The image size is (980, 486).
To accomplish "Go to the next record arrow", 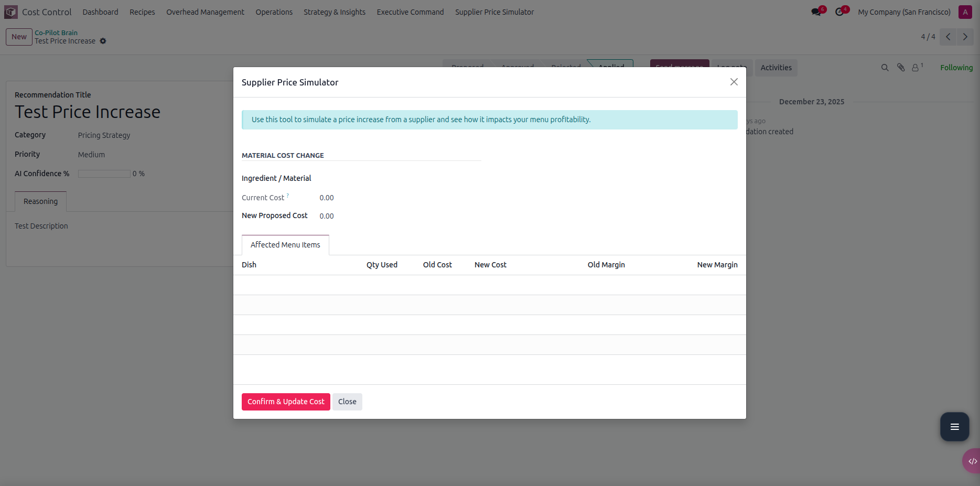I will click(x=965, y=37).
